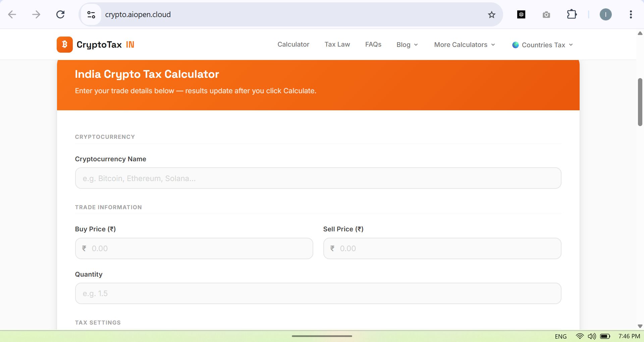The width and height of the screenshot is (644, 342).
Task: Click the ENG language indicator
Action: click(x=561, y=336)
